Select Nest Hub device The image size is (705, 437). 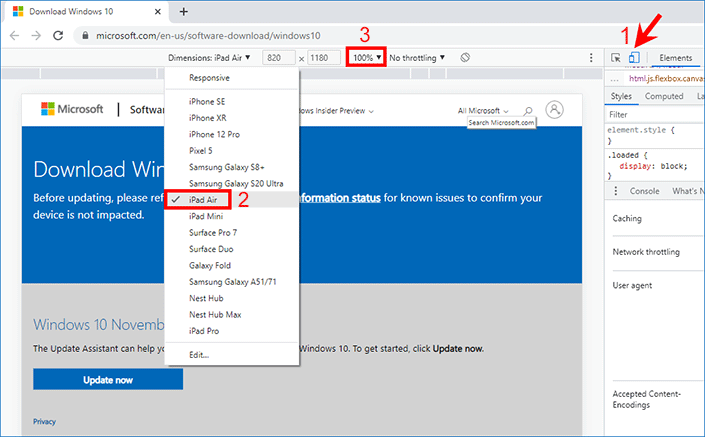point(232,298)
